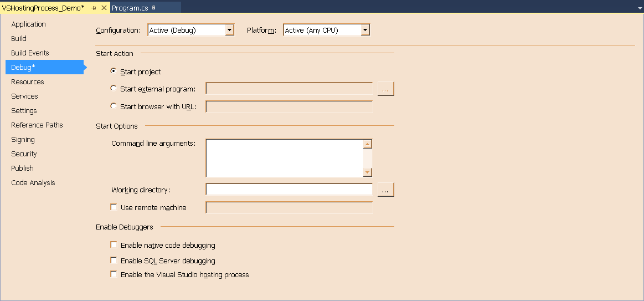Enable the Visual Studio hosting process
This screenshot has height=301, width=644.
pyautogui.click(x=114, y=274)
